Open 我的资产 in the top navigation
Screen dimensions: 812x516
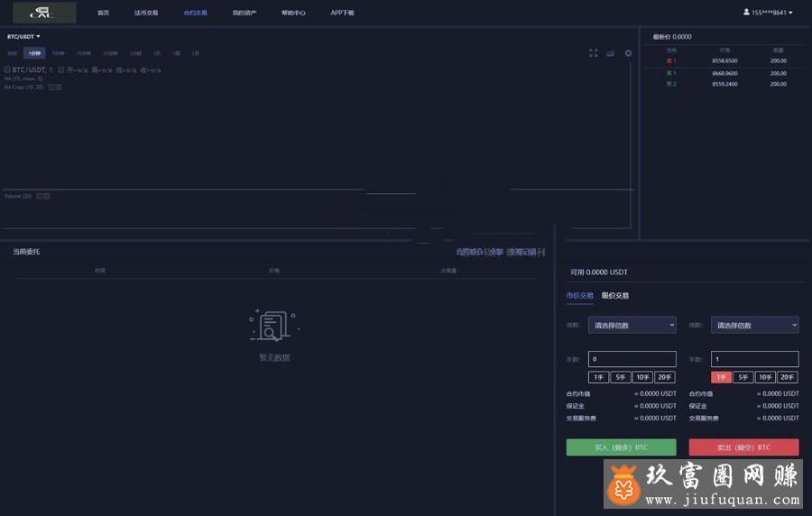pyautogui.click(x=244, y=13)
